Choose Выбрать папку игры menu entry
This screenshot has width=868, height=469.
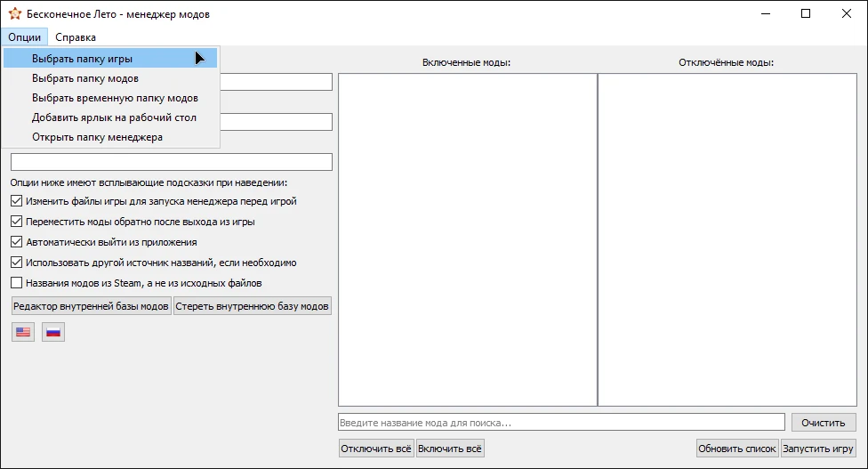tap(110, 58)
